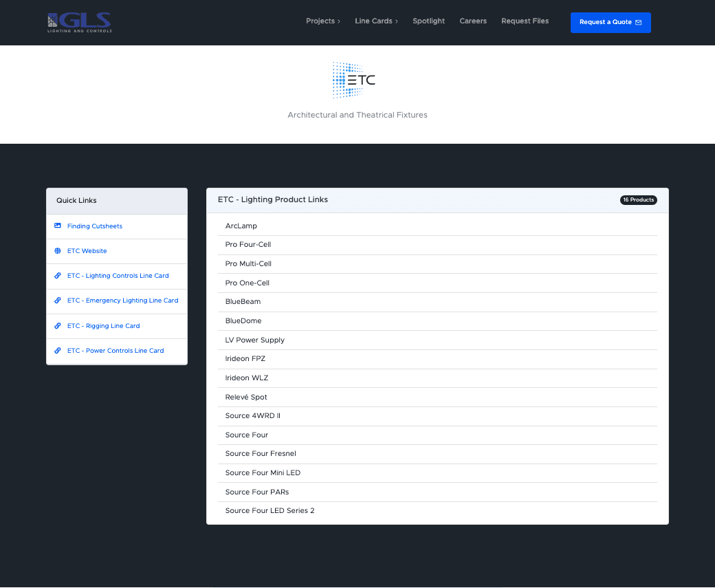715x588 pixels.
Task: Expand the Line Cards menu
Action: (376, 21)
